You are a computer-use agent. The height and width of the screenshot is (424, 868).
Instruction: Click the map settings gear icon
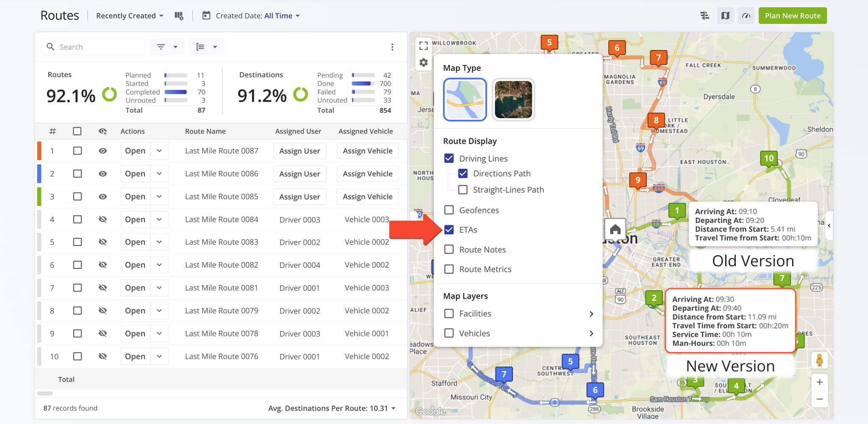point(423,63)
